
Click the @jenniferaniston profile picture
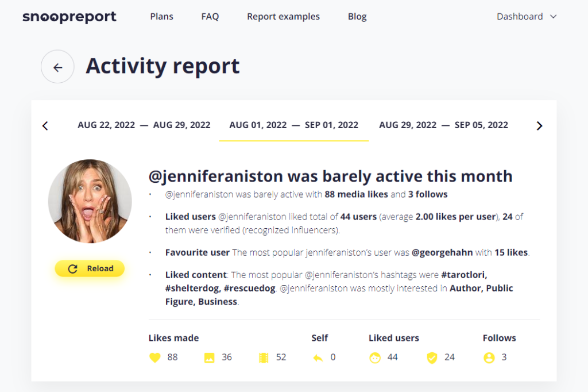click(90, 201)
